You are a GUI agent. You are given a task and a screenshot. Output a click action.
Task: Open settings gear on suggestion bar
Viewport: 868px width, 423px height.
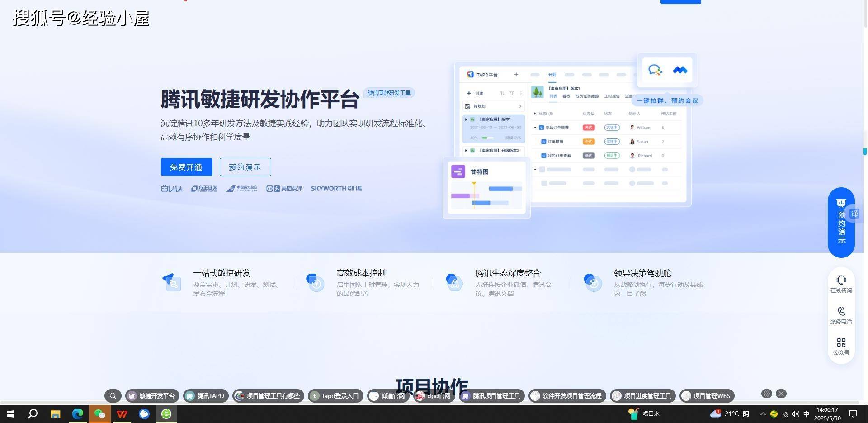[766, 394]
